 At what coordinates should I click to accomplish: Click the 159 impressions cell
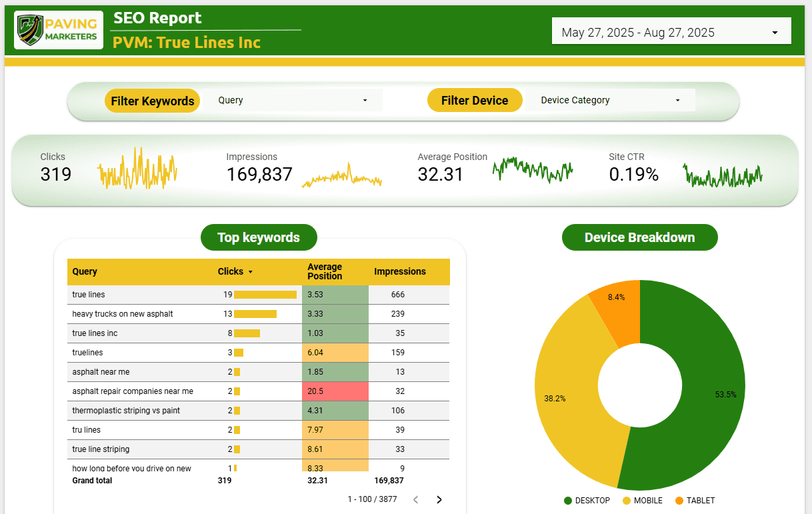[398, 353]
